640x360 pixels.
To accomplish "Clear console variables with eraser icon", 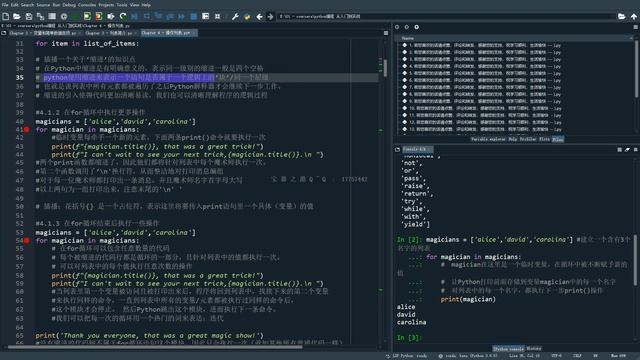I will pyautogui.click(x=627, y=150).
